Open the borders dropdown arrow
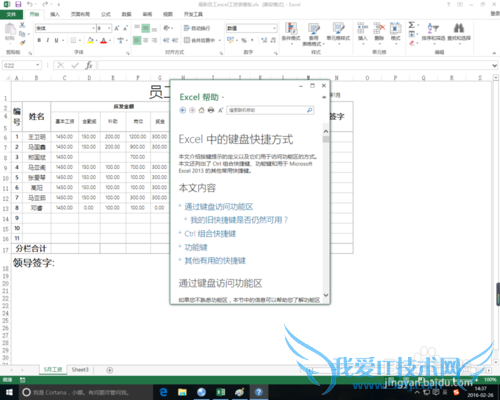The image size is (500, 400). coord(80,40)
